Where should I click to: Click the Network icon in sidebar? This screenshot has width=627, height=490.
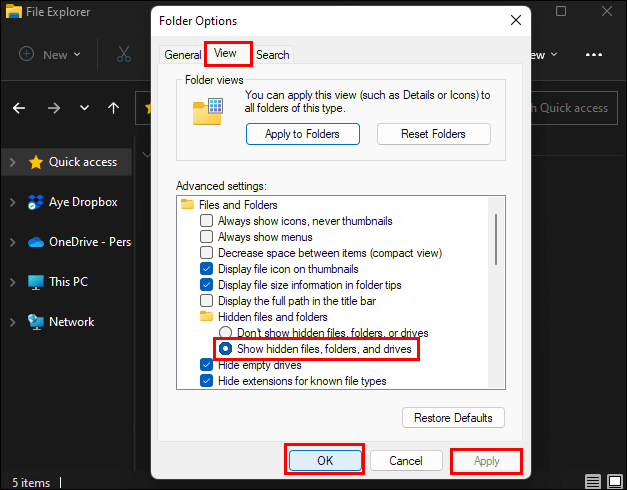coord(36,322)
